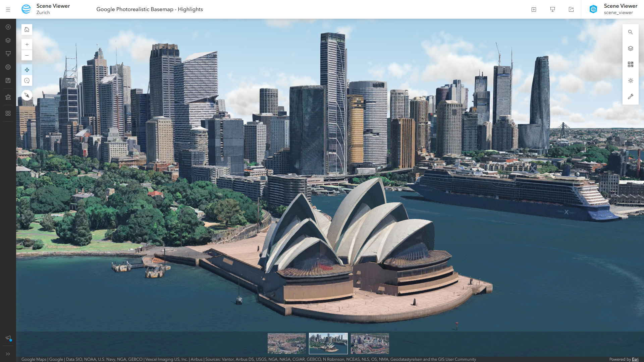This screenshot has width=644, height=362.
Task: Select the stadium slide thumbnail on right
Action: 370,343
